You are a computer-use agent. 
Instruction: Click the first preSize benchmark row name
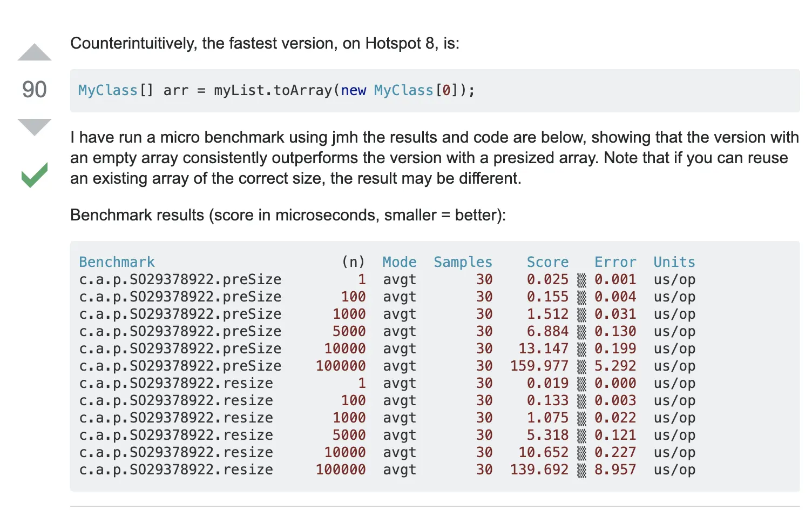click(180, 279)
